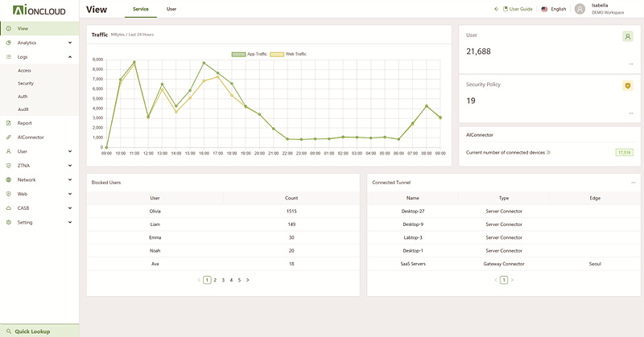
Task: Click next page arrow in Blocked Users
Action: coord(247,280)
